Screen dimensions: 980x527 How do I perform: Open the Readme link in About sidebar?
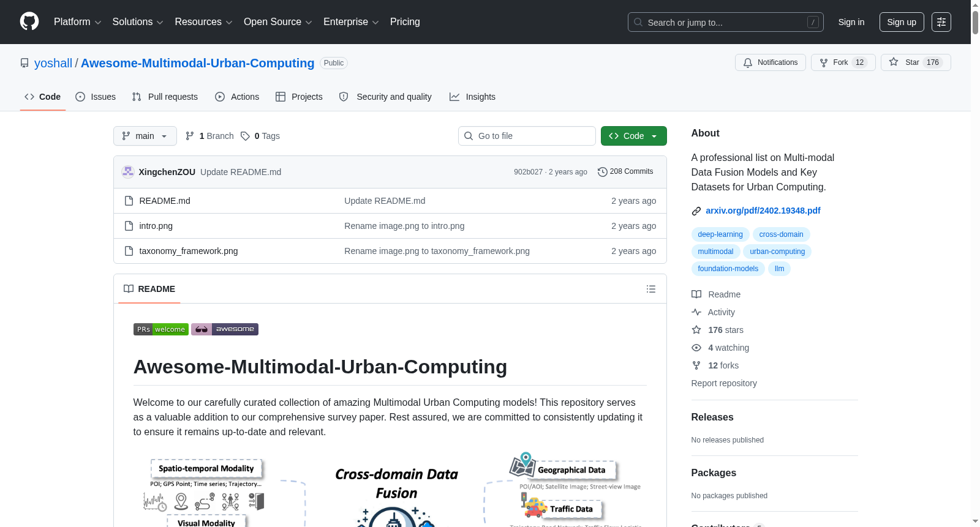[716, 294]
